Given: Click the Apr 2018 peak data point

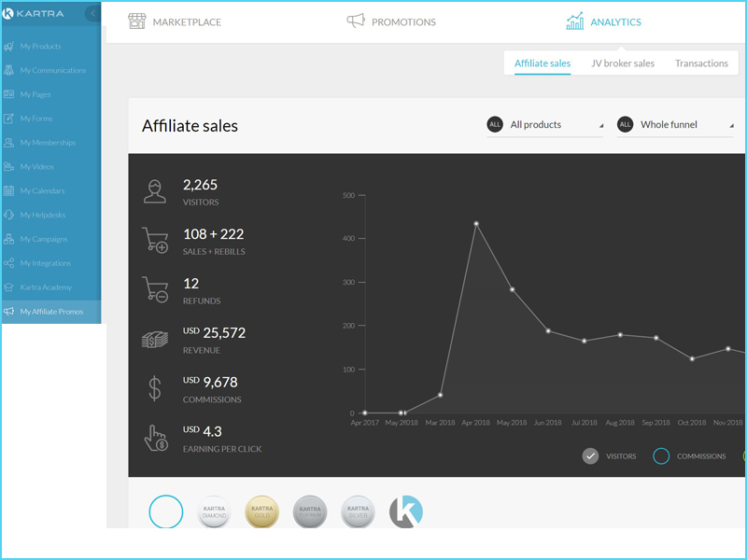Looking at the screenshot, I should (x=476, y=224).
